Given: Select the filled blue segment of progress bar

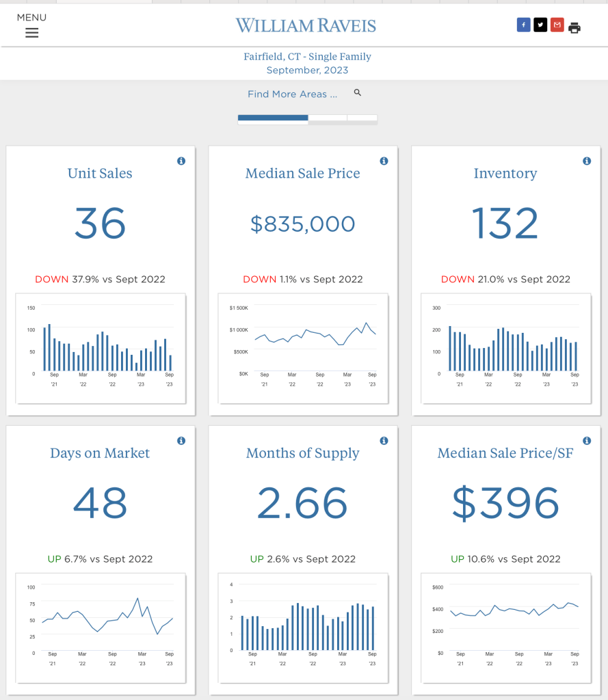Looking at the screenshot, I should click(273, 118).
